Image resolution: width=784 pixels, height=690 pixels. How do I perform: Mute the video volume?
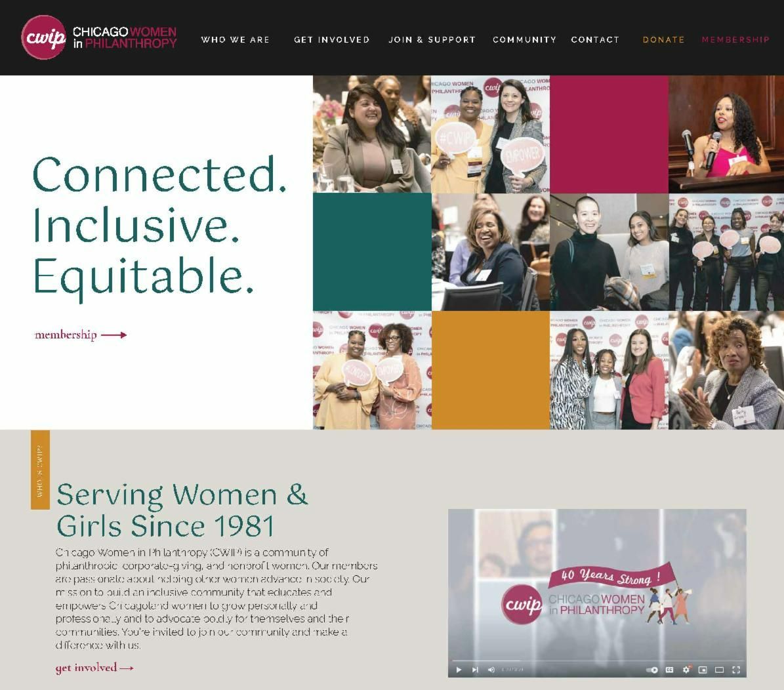click(x=491, y=670)
